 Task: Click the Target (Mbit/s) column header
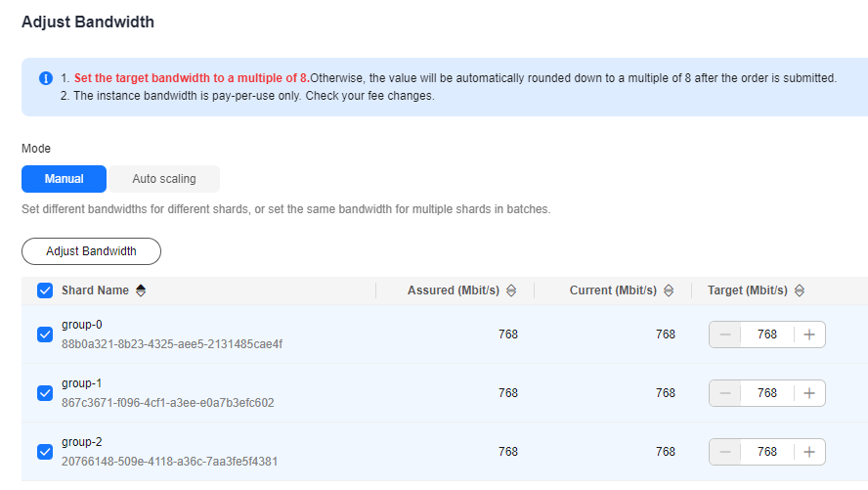(748, 290)
